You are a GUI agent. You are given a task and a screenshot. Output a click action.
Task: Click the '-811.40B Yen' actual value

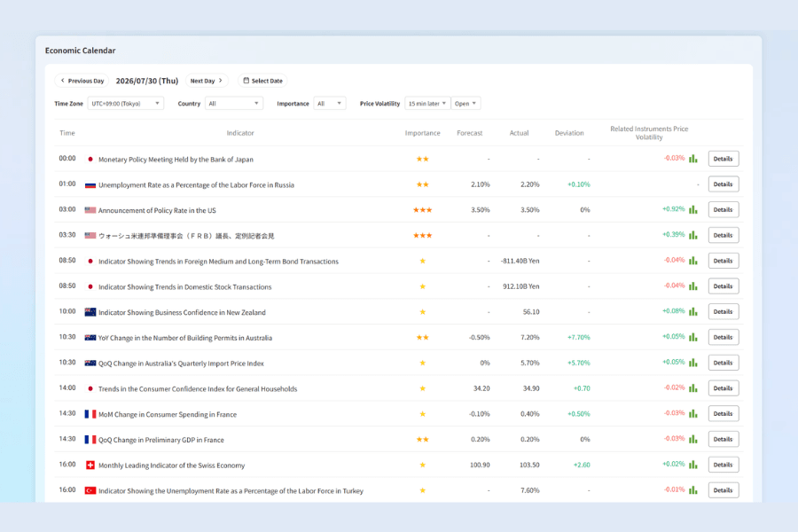tap(520, 261)
